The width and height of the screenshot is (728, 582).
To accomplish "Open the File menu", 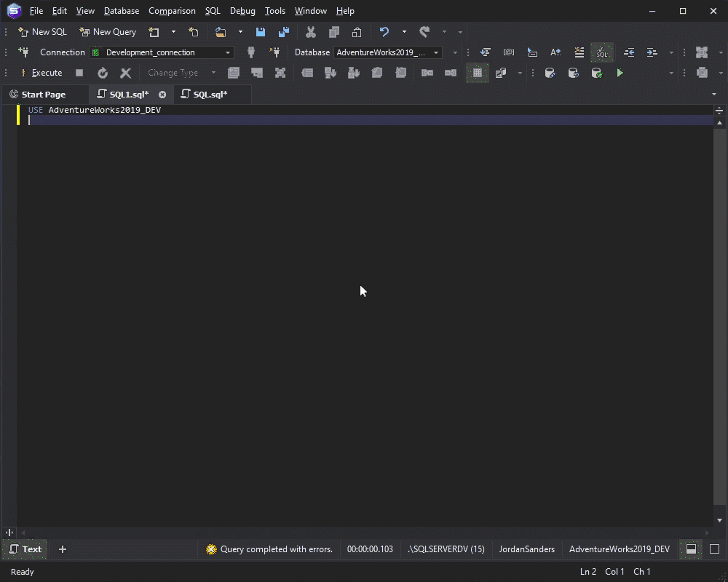I will pos(36,11).
